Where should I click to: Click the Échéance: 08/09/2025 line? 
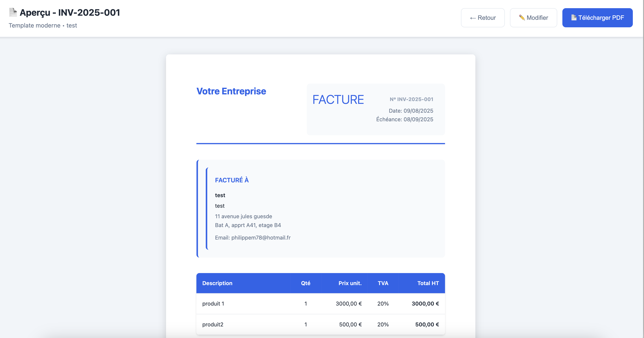coord(405,119)
